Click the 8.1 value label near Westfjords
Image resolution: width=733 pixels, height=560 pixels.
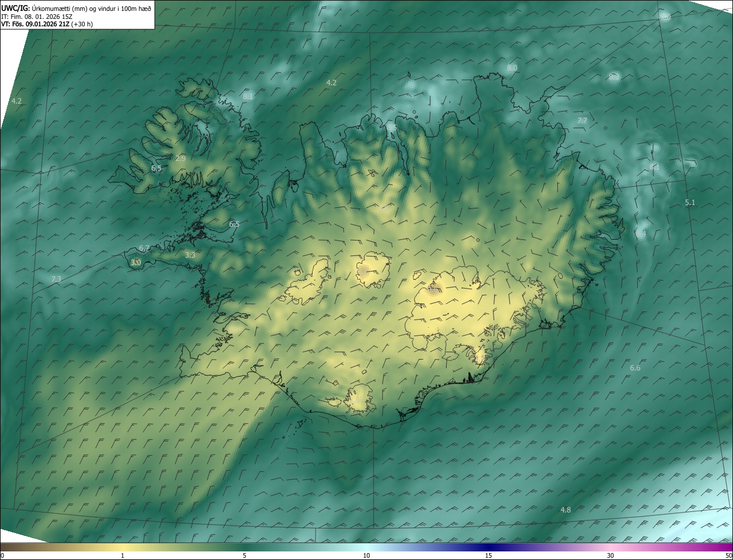click(248, 97)
